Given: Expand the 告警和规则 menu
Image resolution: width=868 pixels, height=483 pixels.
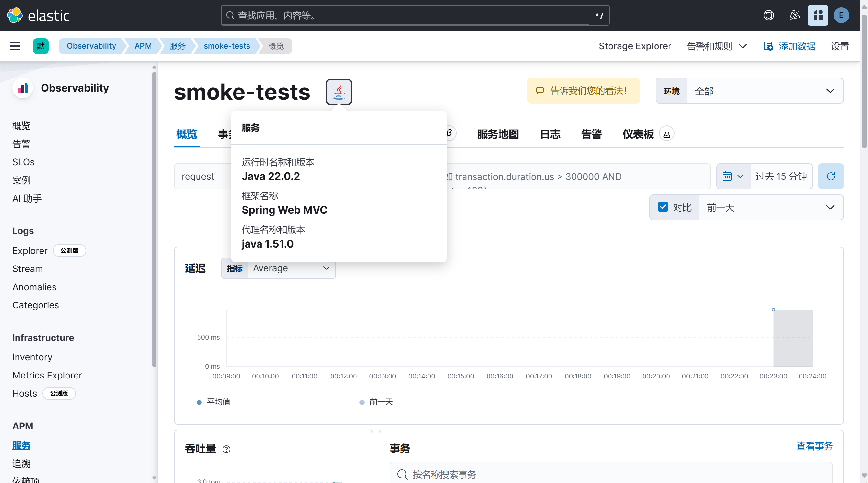Looking at the screenshot, I should 717,46.
